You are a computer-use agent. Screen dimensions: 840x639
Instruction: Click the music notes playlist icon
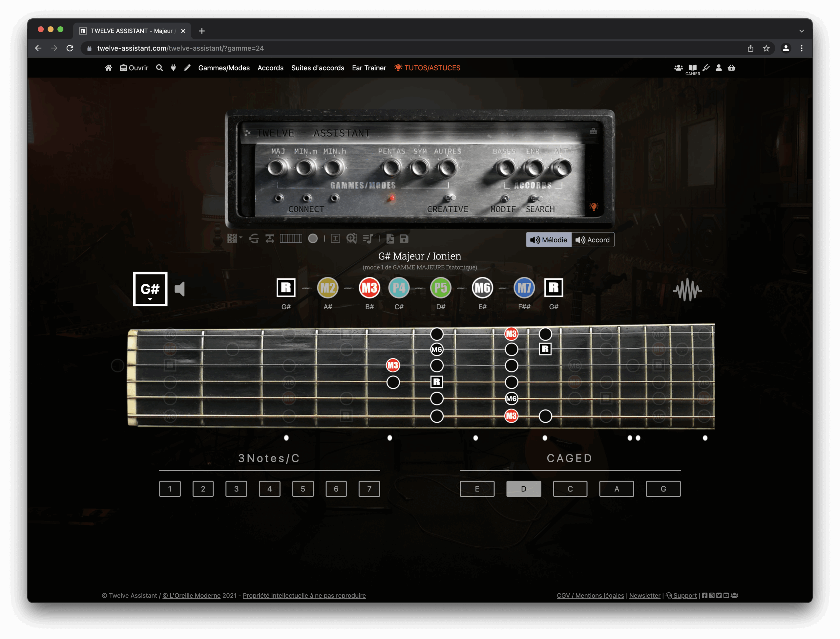(x=367, y=239)
